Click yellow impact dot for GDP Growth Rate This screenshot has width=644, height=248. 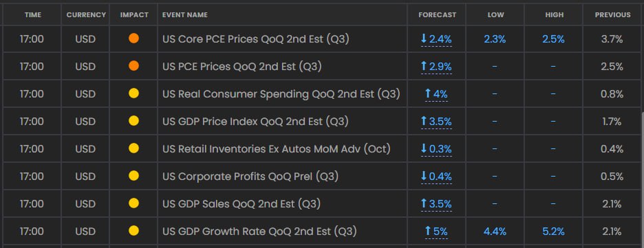point(133,231)
